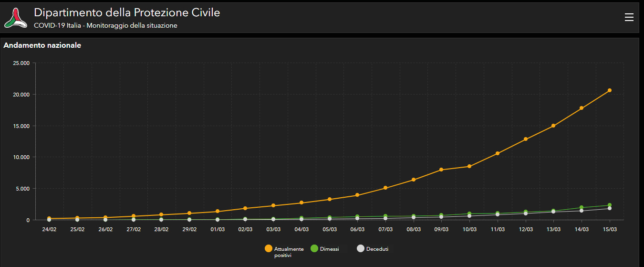Select the orange data point for 28/02

(x=161, y=214)
